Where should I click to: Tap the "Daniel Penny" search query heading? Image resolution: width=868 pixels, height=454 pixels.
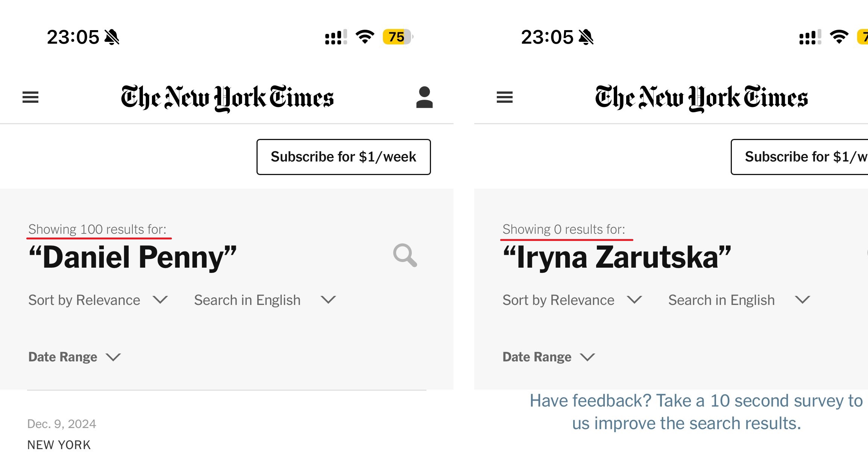133,257
